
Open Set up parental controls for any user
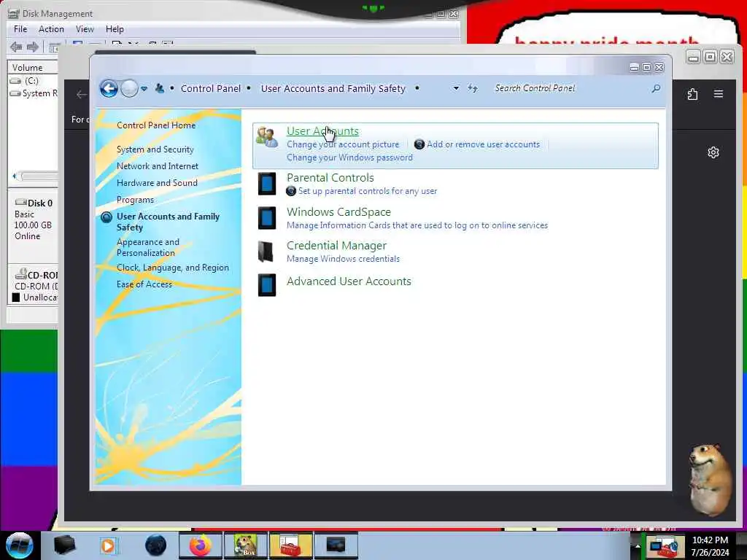368,191
